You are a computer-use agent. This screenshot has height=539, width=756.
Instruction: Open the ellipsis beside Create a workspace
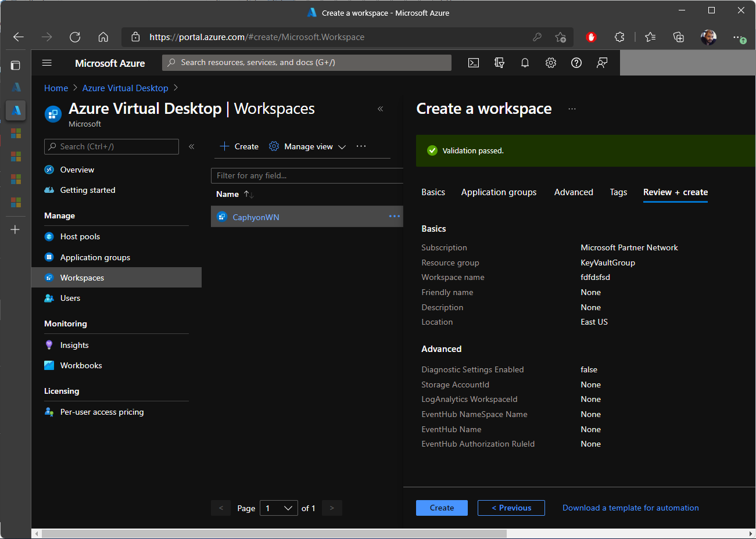[572, 109]
